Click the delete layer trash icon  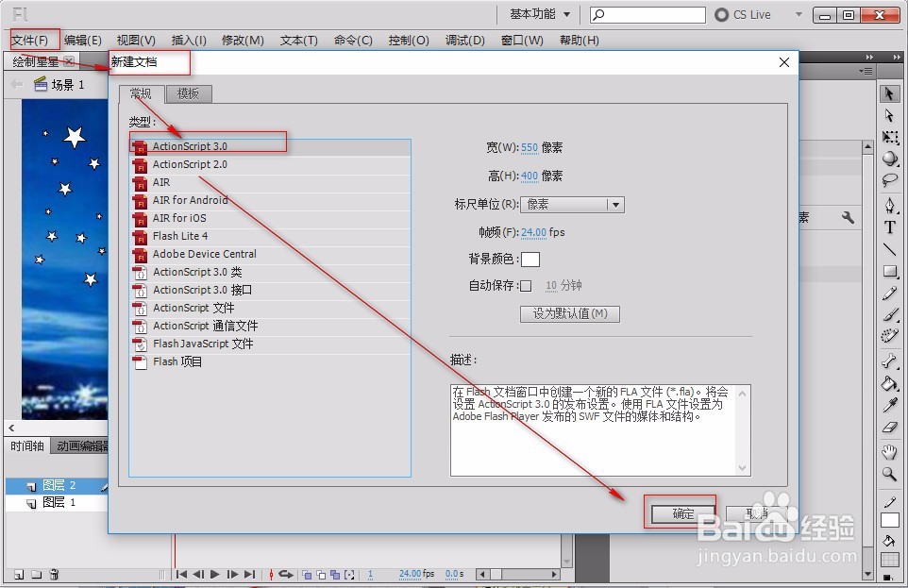pos(54,574)
